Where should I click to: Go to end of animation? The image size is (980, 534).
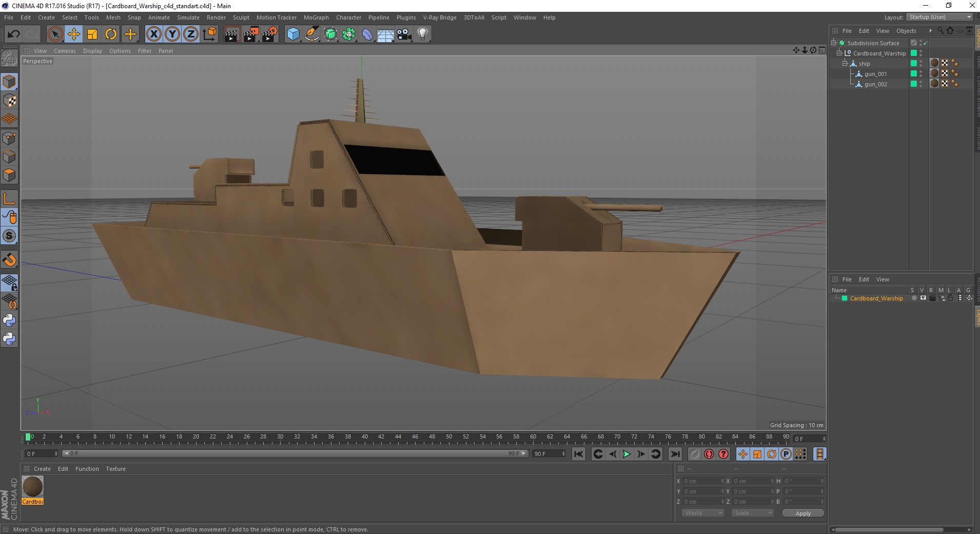pos(675,454)
